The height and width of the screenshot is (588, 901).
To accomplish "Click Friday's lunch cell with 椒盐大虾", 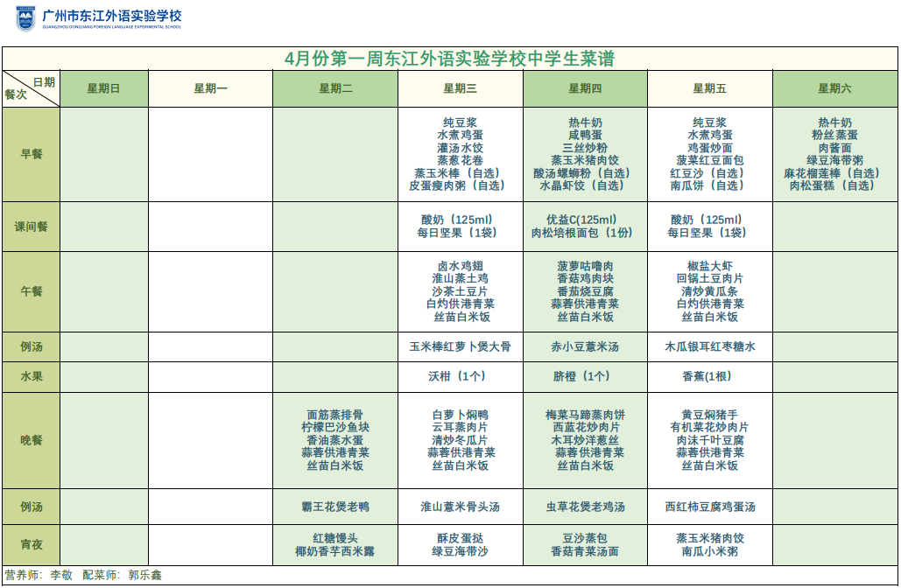I will pos(710,291).
